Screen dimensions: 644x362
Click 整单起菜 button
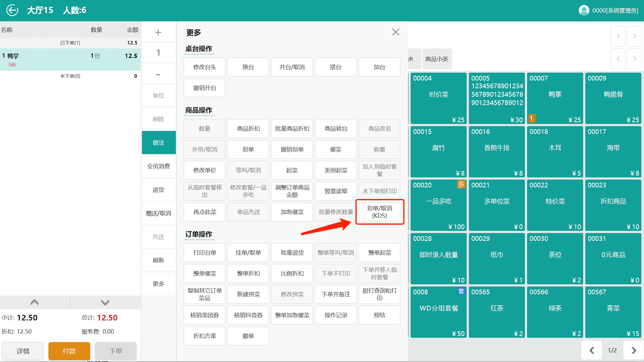click(379, 252)
